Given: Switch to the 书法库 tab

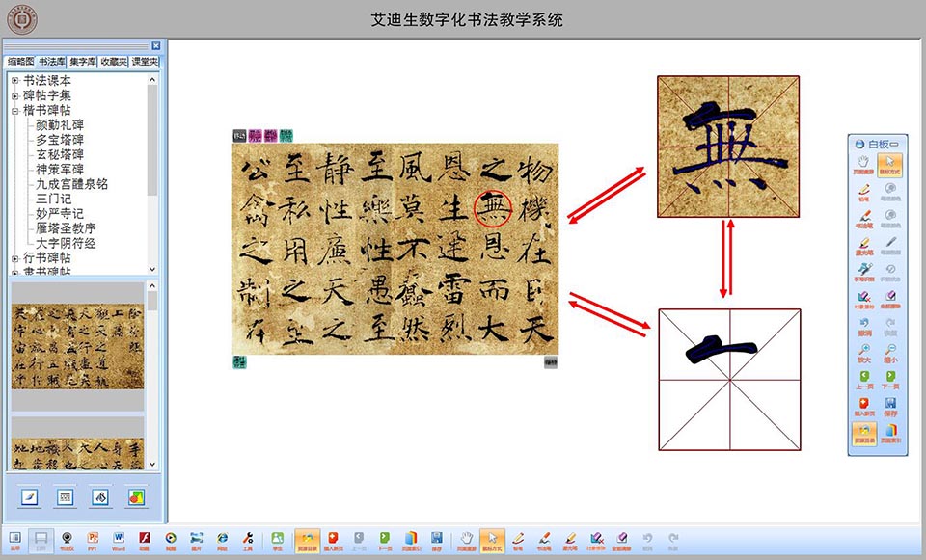Looking at the screenshot, I should pos(52,62).
